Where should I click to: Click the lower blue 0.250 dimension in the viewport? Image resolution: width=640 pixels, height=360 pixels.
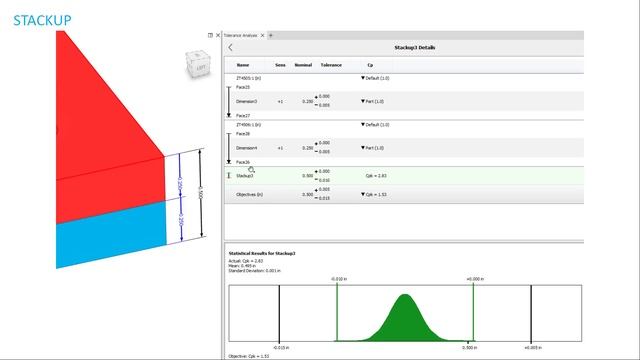181,220
